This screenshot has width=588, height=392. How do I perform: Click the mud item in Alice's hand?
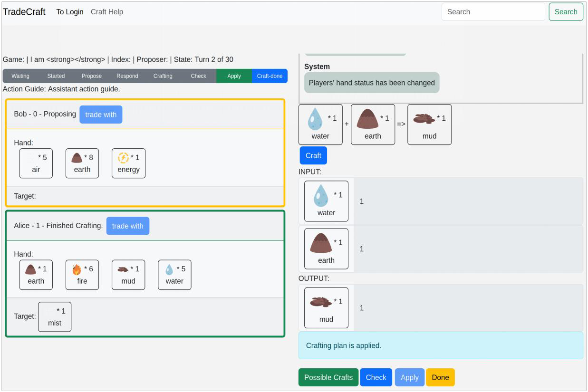tap(128, 275)
